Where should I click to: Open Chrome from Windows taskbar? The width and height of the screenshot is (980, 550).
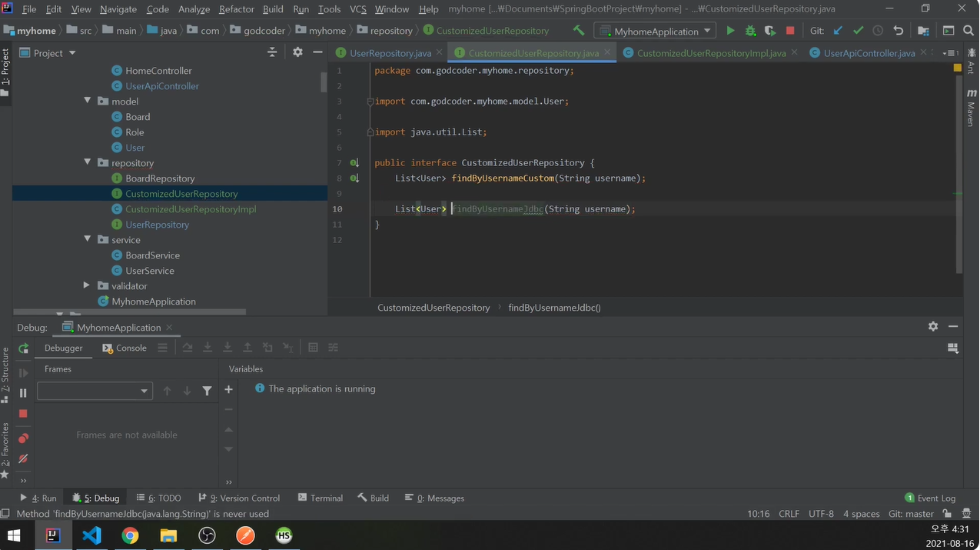[130, 535]
